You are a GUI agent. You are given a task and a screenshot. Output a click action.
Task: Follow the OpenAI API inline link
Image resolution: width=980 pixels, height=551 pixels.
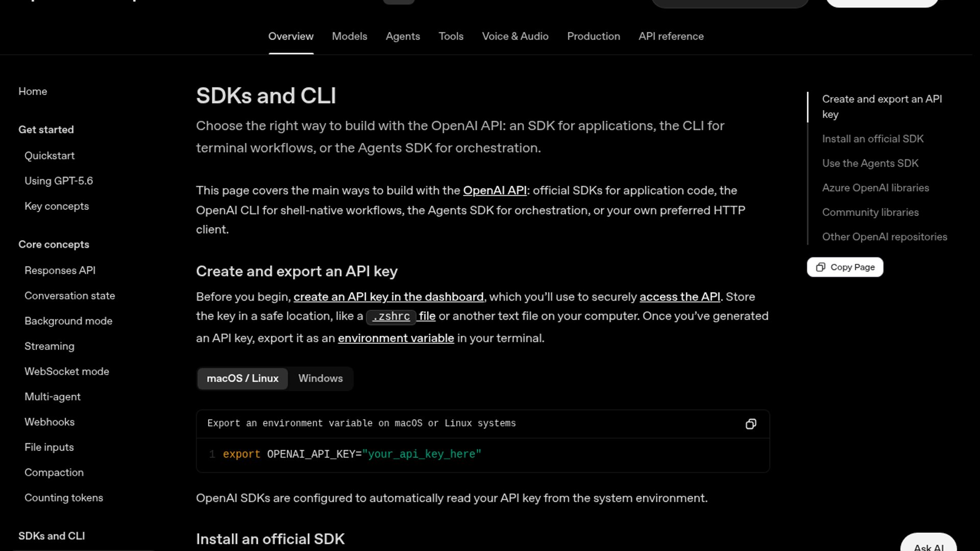[x=495, y=191]
